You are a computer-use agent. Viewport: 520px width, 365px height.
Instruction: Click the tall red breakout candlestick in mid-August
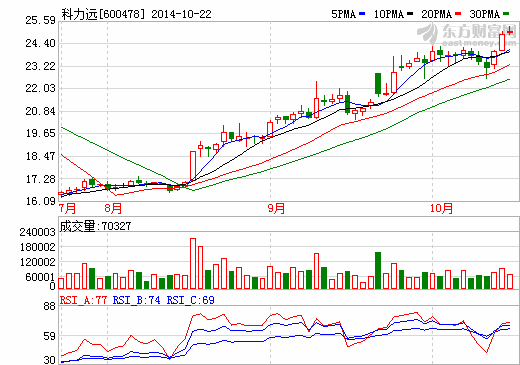pyautogui.click(x=193, y=166)
